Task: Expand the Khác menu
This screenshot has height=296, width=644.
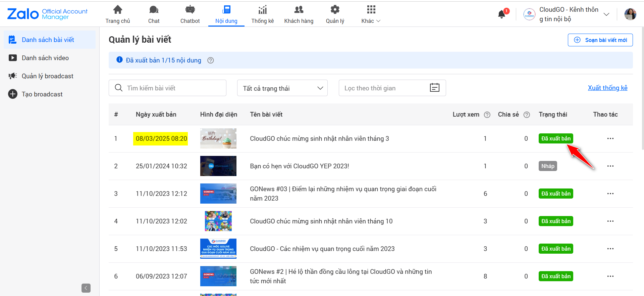Action: click(371, 14)
